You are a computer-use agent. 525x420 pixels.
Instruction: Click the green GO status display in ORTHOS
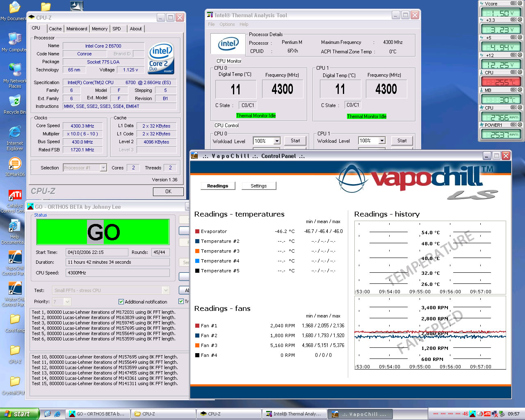tap(103, 232)
